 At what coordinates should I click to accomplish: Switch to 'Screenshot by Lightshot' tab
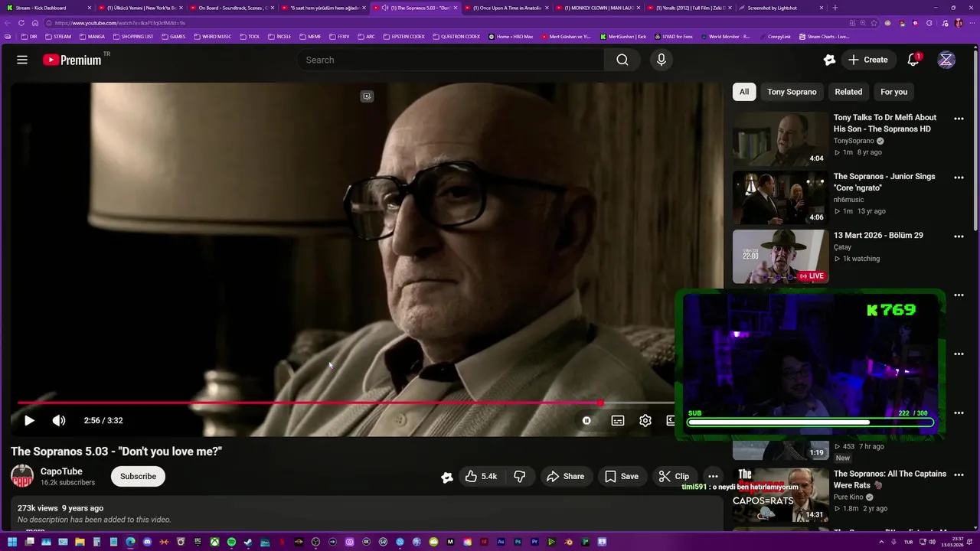[781, 8]
